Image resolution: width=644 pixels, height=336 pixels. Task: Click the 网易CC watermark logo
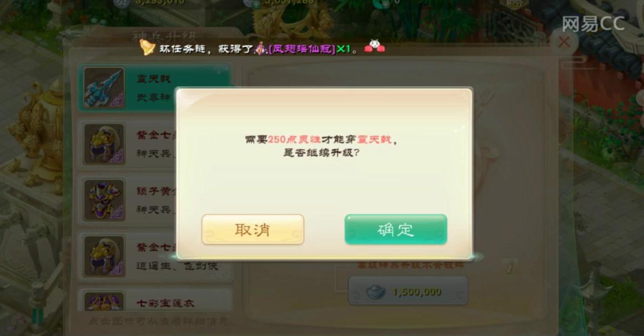593,23
